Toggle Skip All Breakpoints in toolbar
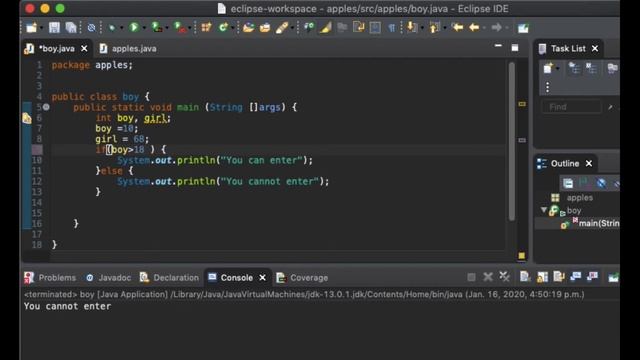This screenshot has height=360, width=640. (91, 28)
